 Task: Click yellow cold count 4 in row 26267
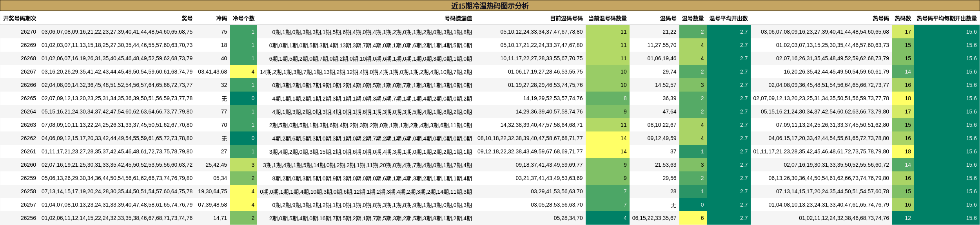243,72
